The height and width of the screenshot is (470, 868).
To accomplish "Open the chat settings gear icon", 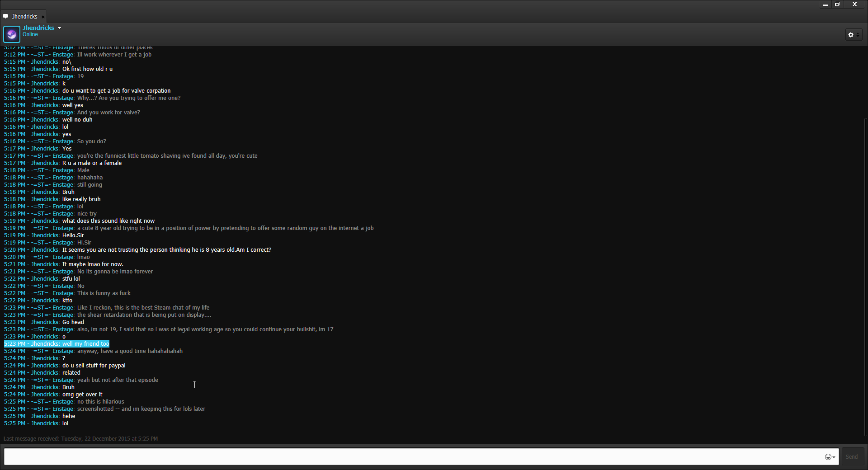I will [851, 35].
